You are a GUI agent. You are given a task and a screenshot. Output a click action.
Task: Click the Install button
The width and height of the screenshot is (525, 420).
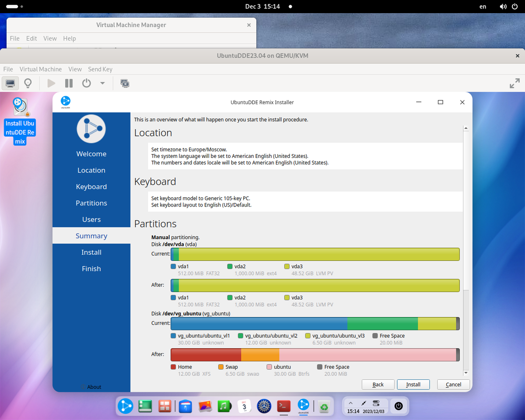(x=413, y=385)
